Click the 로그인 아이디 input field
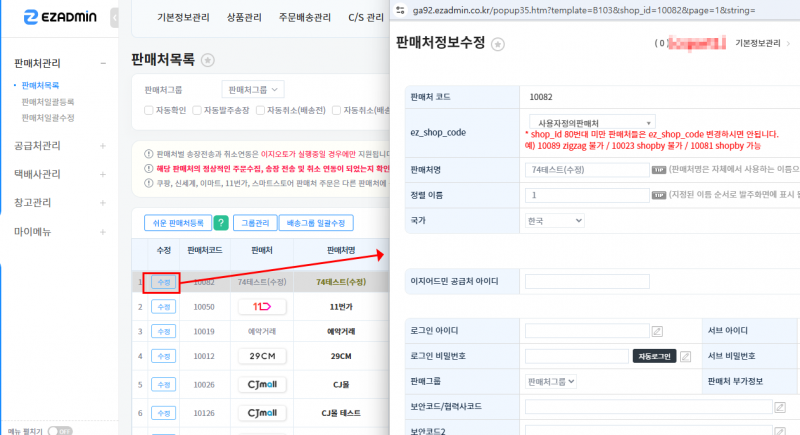The image size is (800, 435). click(x=587, y=331)
